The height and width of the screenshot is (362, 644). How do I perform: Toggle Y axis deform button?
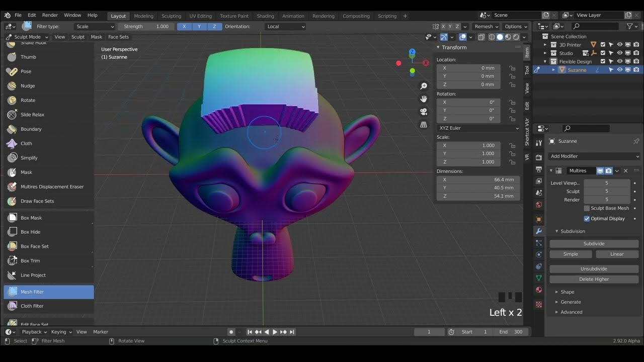point(199,26)
